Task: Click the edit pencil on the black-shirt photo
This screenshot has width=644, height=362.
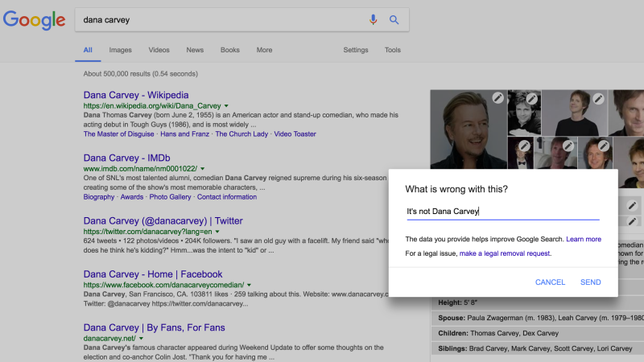Action: tap(598, 98)
